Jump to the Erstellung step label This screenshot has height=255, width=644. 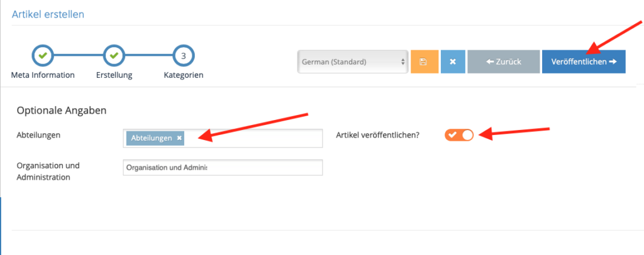[114, 75]
